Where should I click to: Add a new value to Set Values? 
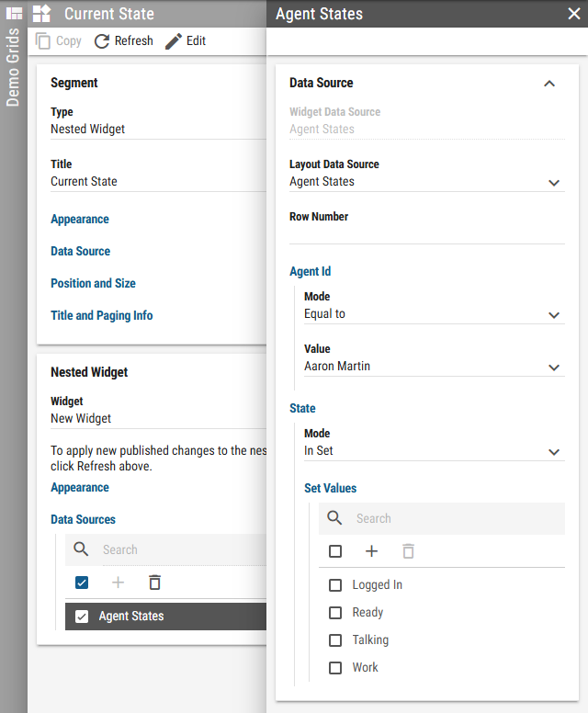point(371,551)
